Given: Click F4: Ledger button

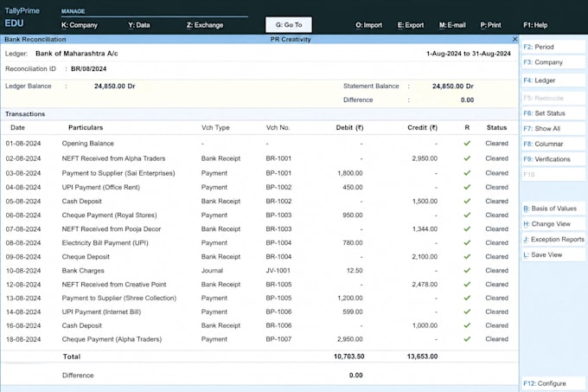Looking at the screenshot, I should pyautogui.click(x=553, y=80).
